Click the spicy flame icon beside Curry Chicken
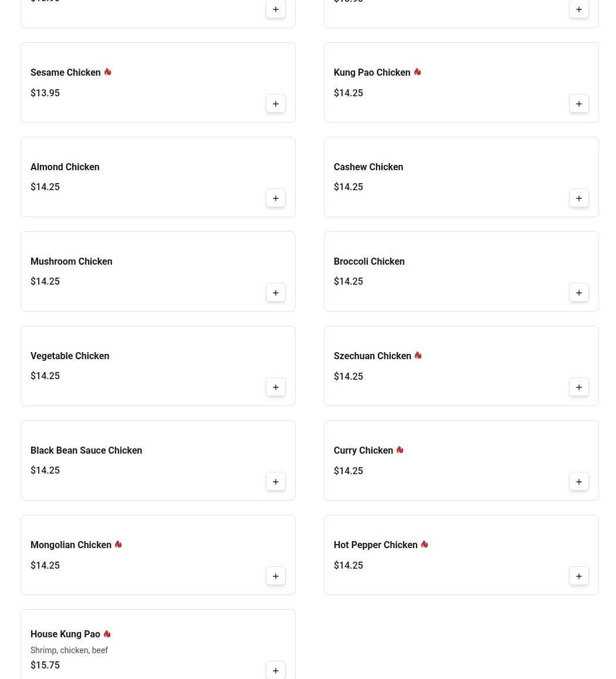The image size is (616, 679). 400,450
